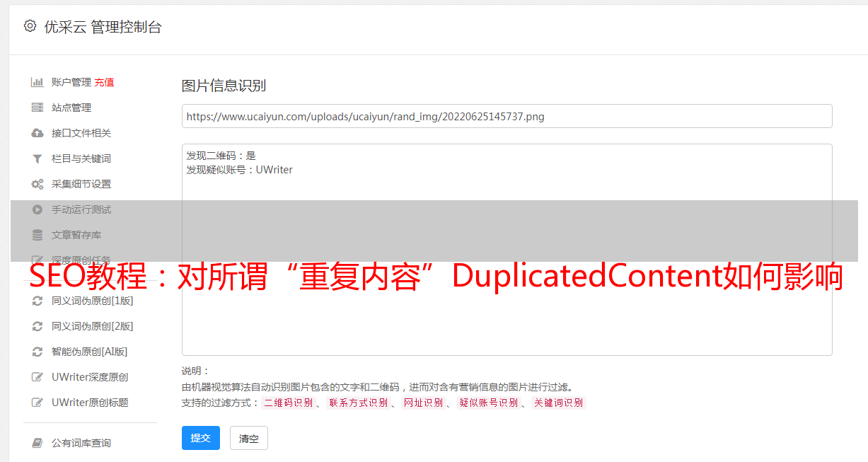Select the 栏目与关键词 filter icon
Image resolution: width=868 pixels, height=462 pixels.
click(37, 158)
